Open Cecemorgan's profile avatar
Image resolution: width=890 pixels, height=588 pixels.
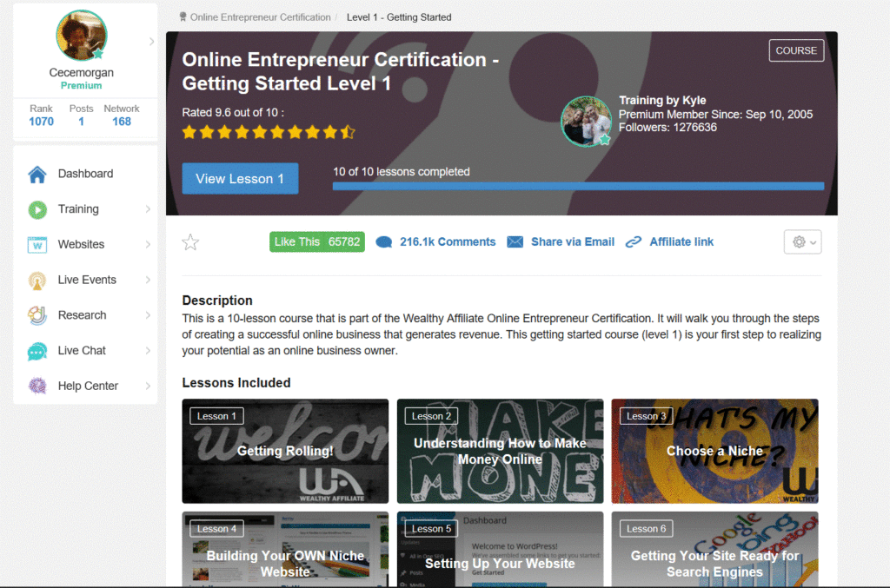click(81, 35)
